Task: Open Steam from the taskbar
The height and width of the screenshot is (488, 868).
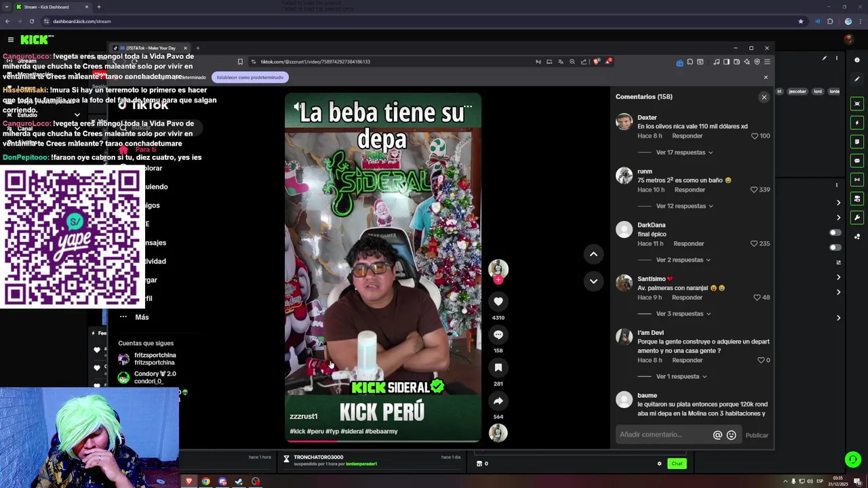Action: point(239,482)
